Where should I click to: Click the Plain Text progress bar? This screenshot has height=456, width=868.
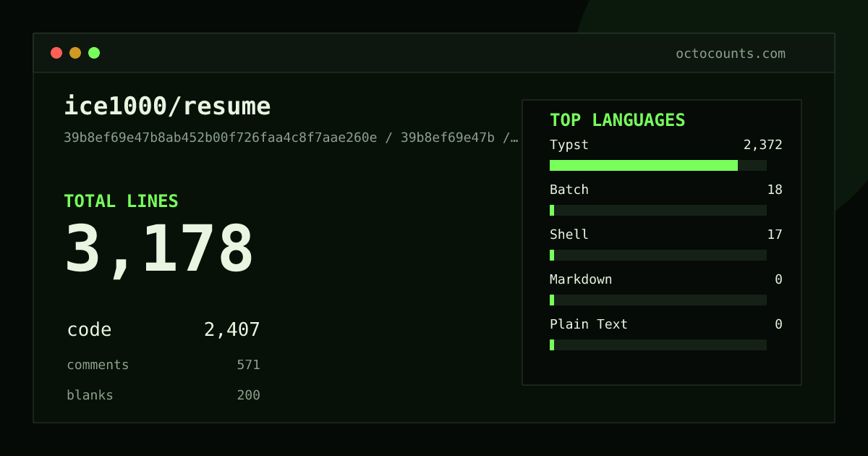pyautogui.click(x=658, y=345)
